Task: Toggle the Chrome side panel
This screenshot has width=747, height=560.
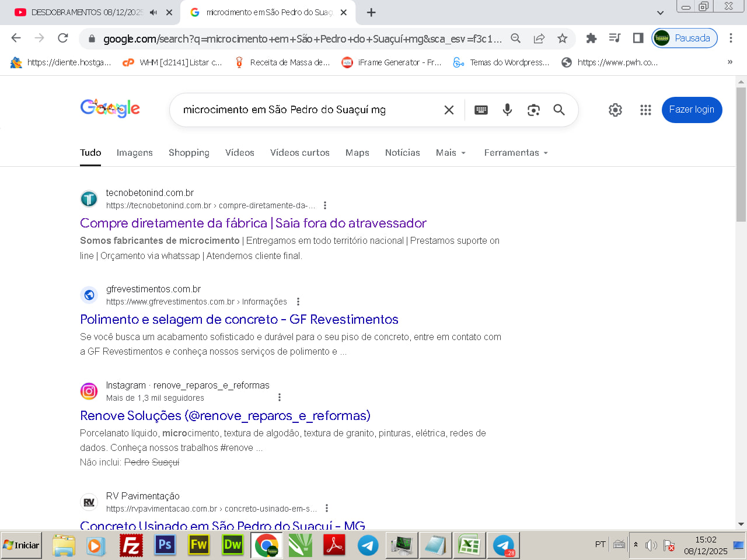Action: click(638, 38)
